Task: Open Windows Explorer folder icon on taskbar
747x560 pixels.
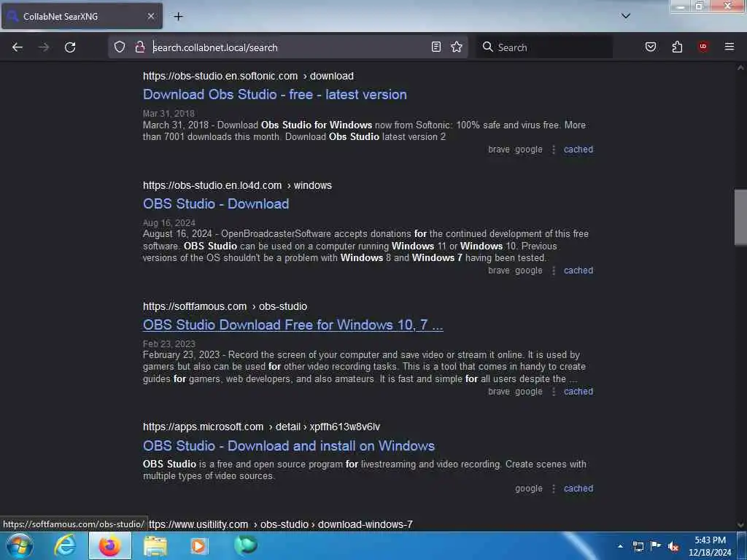Action: coord(155,545)
